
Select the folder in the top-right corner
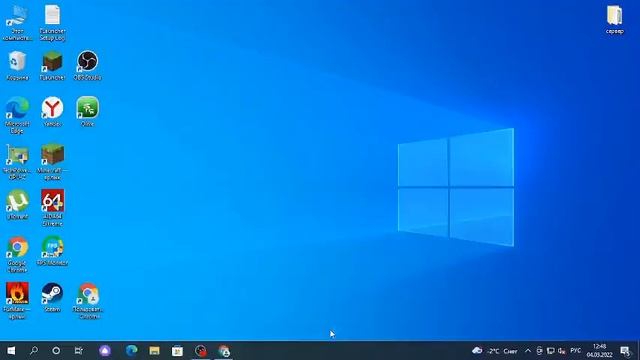(614, 20)
